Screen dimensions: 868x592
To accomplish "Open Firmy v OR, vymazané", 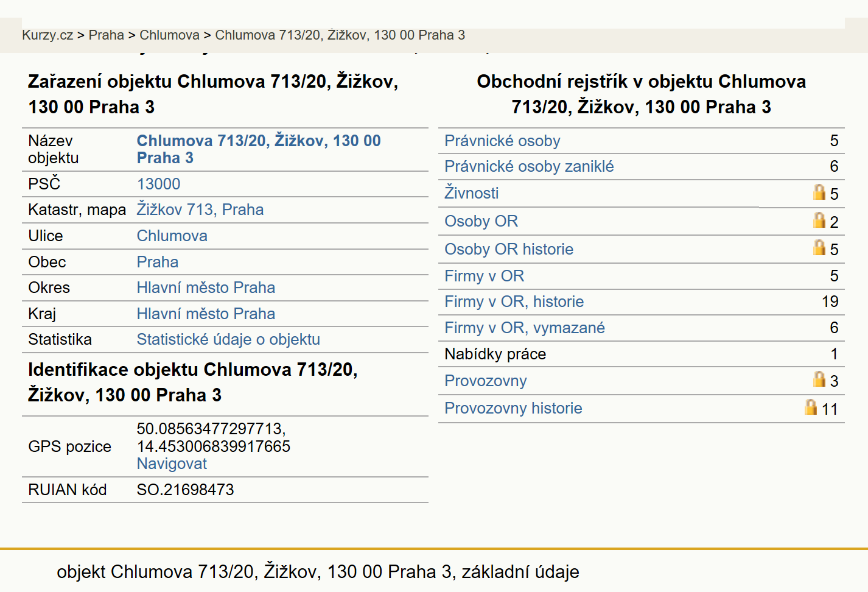I will [x=524, y=328].
